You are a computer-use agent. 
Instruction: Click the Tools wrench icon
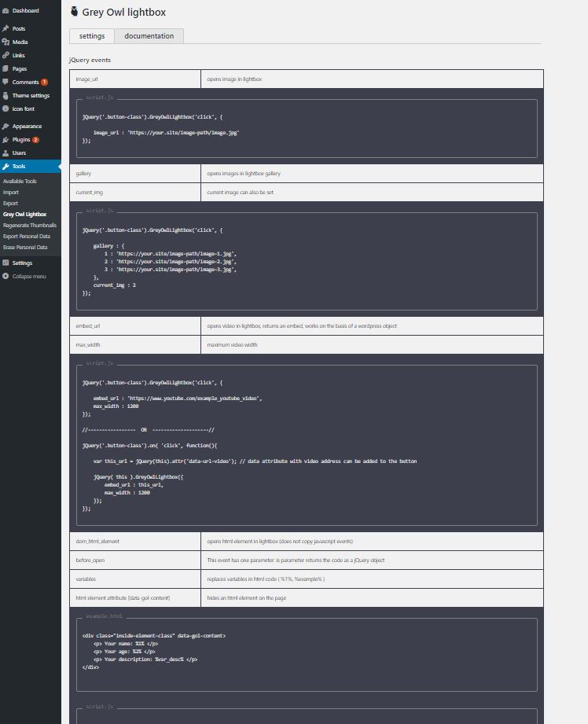pyautogui.click(x=6, y=167)
